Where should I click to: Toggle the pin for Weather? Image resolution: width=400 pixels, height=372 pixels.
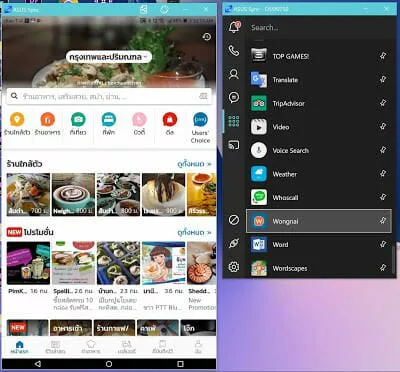pos(383,174)
